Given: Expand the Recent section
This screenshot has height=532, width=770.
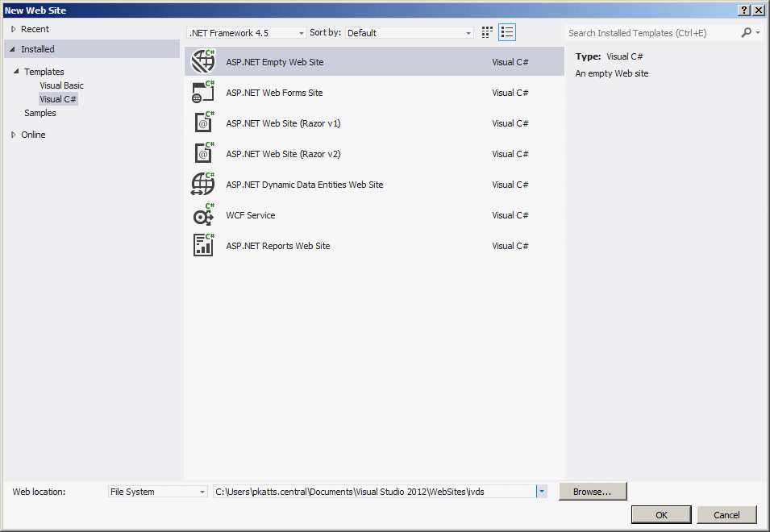Looking at the screenshot, I should 13,29.
